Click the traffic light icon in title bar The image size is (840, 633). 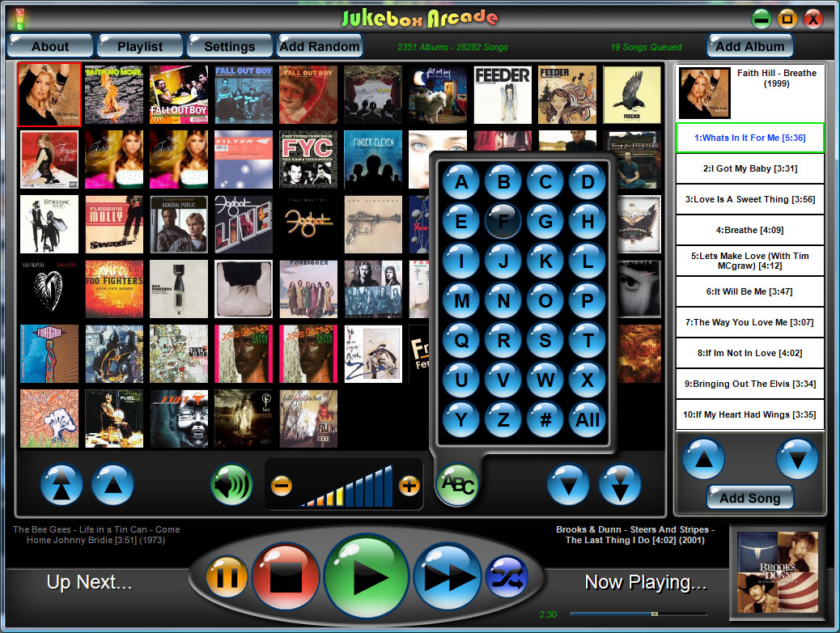point(19,19)
